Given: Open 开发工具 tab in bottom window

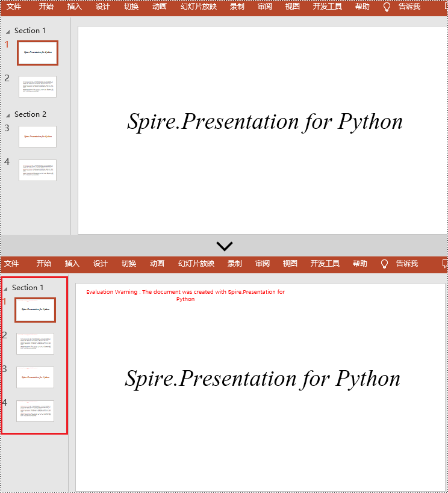Looking at the screenshot, I should [325, 264].
